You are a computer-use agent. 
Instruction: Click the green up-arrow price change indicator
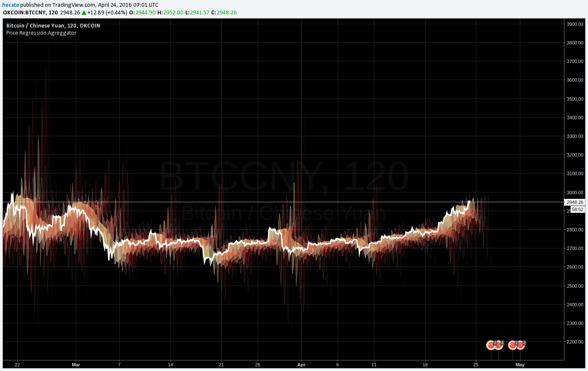[x=84, y=12]
